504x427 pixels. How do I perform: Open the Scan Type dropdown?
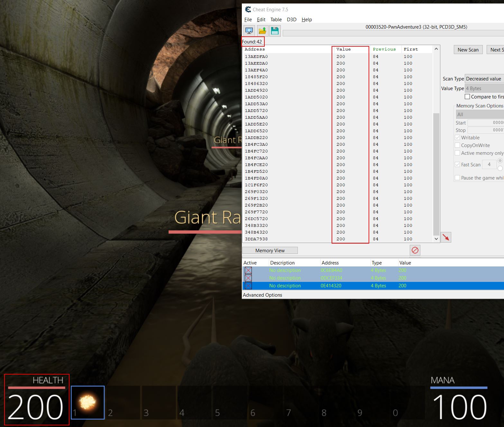click(x=484, y=79)
